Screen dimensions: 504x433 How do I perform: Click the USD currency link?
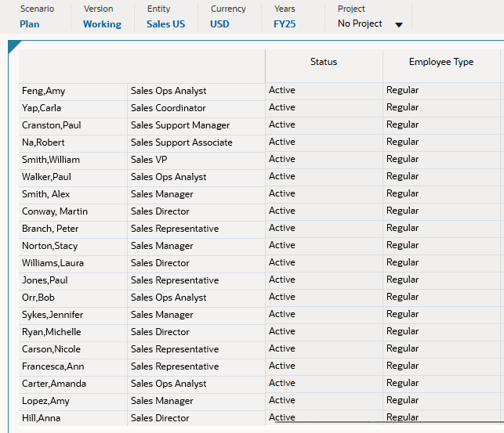(219, 24)
